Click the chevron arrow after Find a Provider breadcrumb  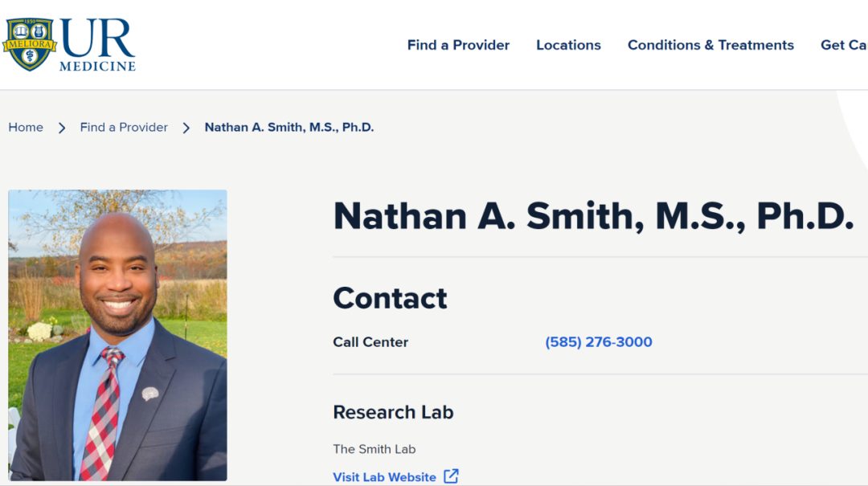point(186,128)
